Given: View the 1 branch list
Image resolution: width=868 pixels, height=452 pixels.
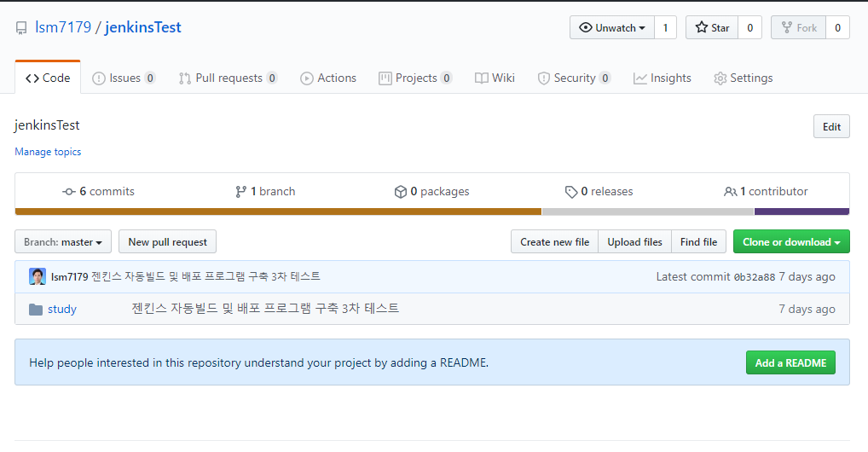Looking at the screenshot, I should pos(265,192).
